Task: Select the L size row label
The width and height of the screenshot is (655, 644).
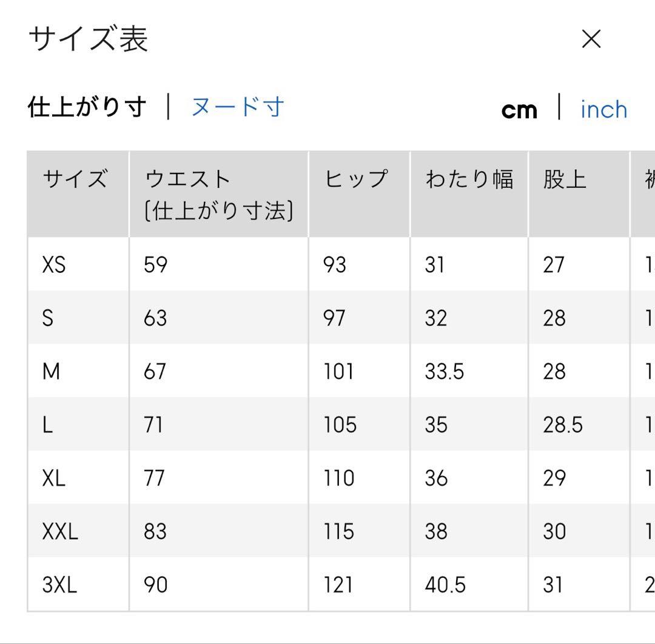Action: [47, 424]
